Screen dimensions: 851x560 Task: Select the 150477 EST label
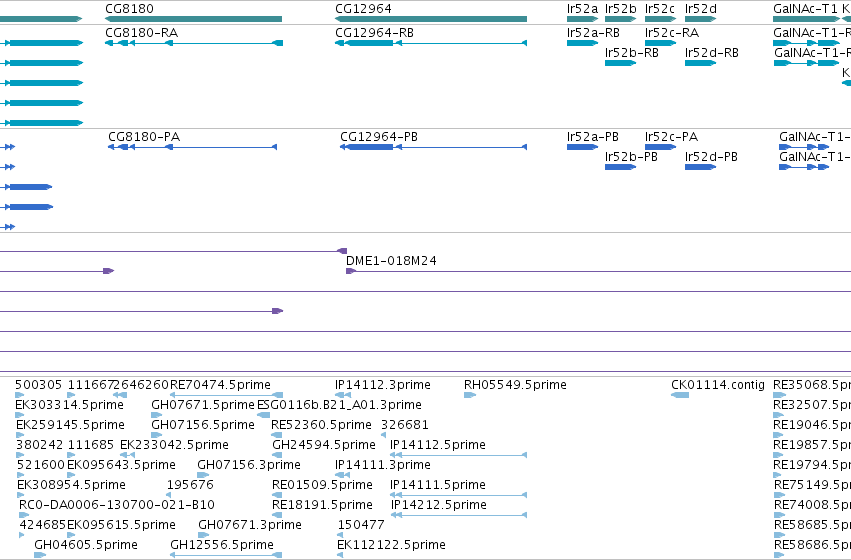(361, 525)
